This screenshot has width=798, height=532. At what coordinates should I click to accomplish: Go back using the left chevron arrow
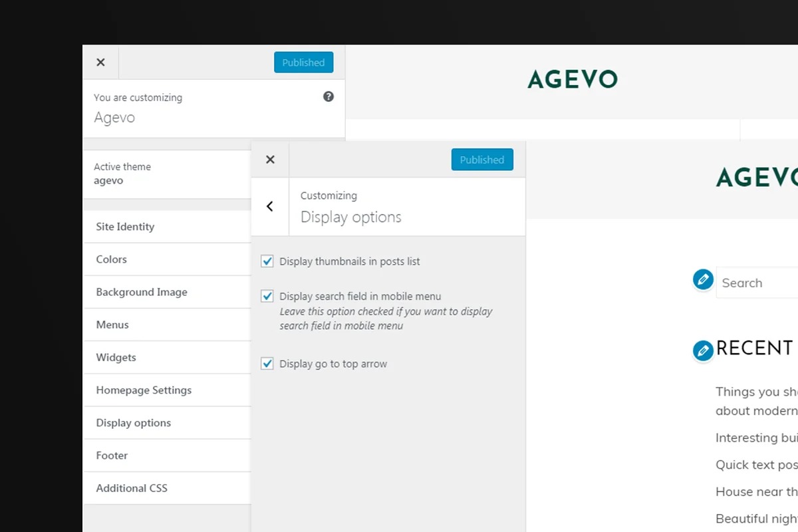pyautogui.click(x=270, y=207)
